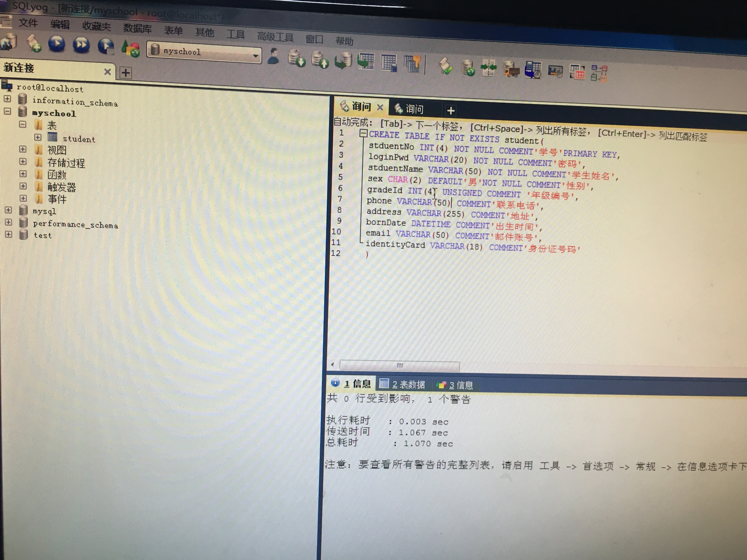Click the new connection toolbar icon
The width and height of the screenshot is (747, 560).
[8, 42]
